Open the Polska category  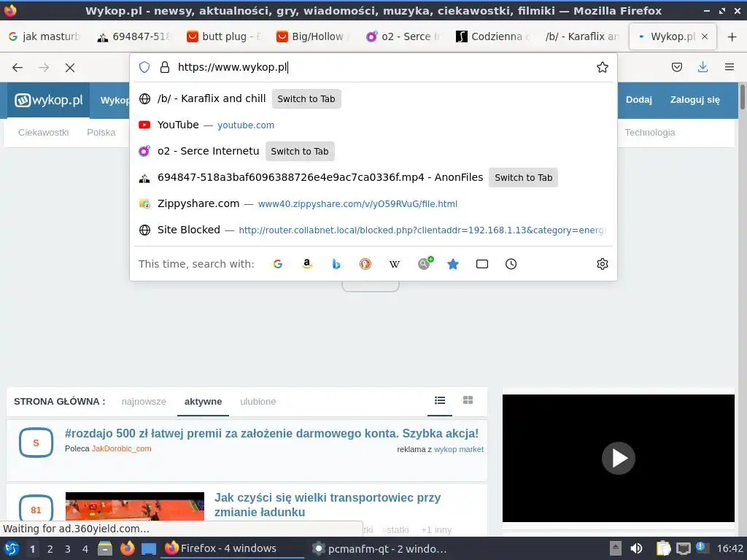pyautogui.click(x=101, y=133)
